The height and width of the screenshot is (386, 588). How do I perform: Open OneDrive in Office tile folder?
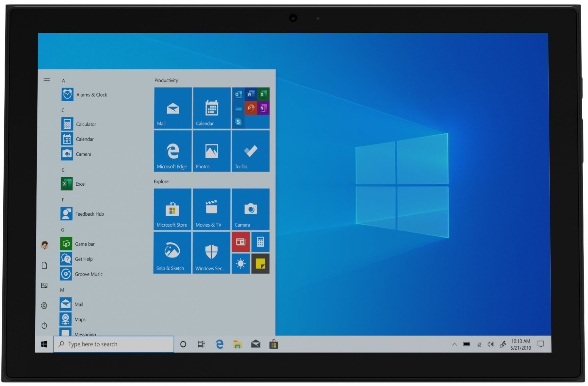[x=238, y=108]
